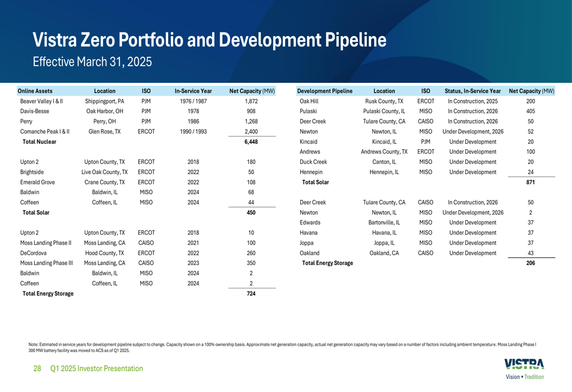Click the 'Davis-Besse' asset name
This screenshot has height=392, width=572.
(35, 111)
